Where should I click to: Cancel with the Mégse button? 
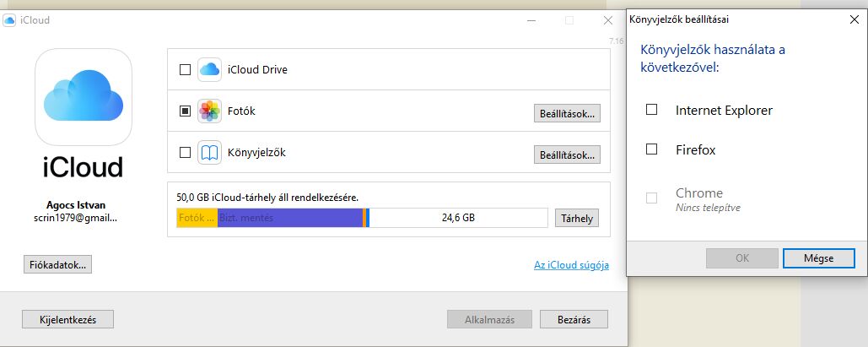click(x=819, y=258)
